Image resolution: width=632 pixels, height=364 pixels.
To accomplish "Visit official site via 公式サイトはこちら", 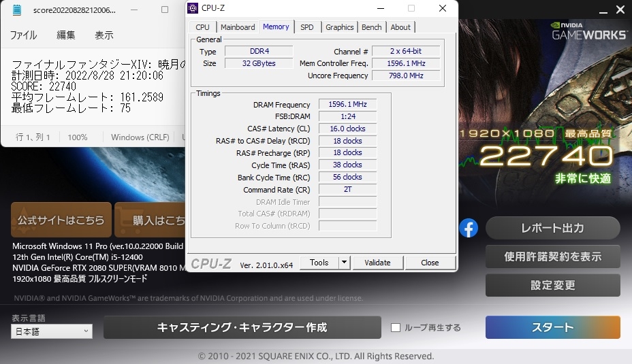I will (x=61, y=220).
